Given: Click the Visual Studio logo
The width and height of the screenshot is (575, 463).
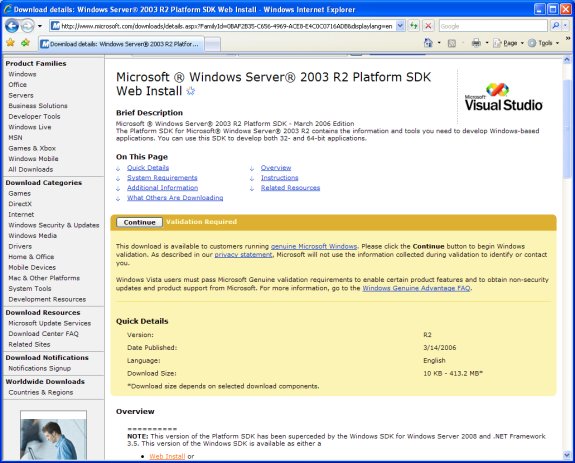Looking at the screenshot, I should (503, 97).
